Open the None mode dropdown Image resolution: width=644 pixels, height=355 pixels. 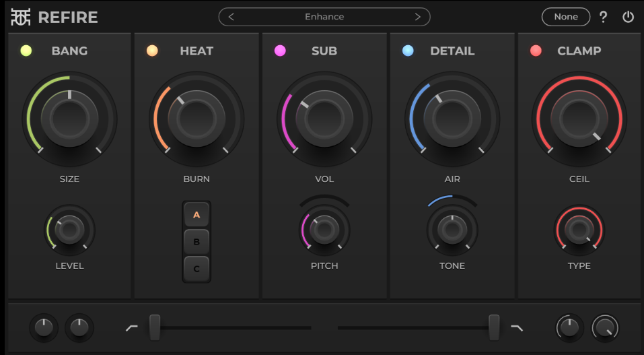click(x=566, y=17)
